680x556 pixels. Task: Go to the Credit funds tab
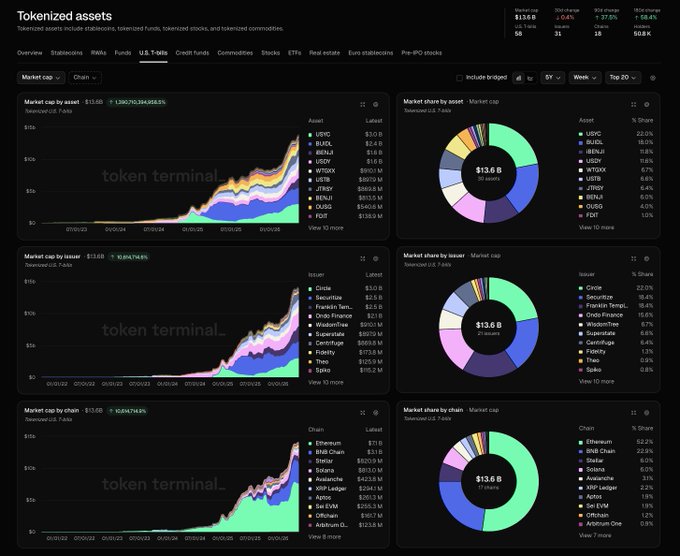[x=192, y=53]
